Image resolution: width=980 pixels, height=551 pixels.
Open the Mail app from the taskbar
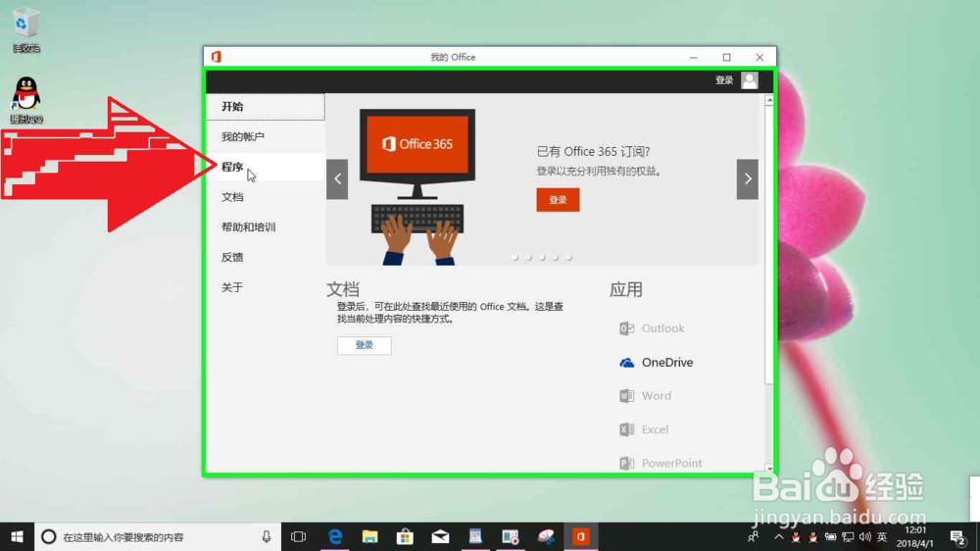pyautogui.click(x=440, y=536)
